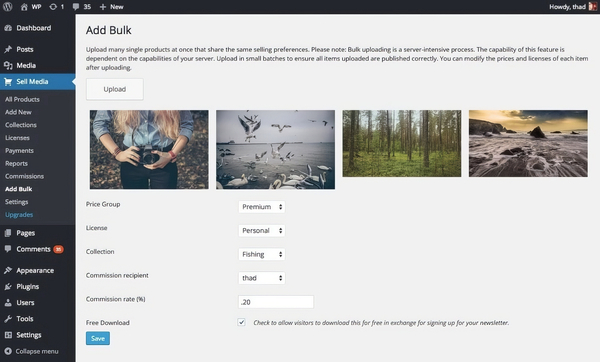Go to All Products submenu item
Screen dimensions: 600x362
(x=22, y=99)
